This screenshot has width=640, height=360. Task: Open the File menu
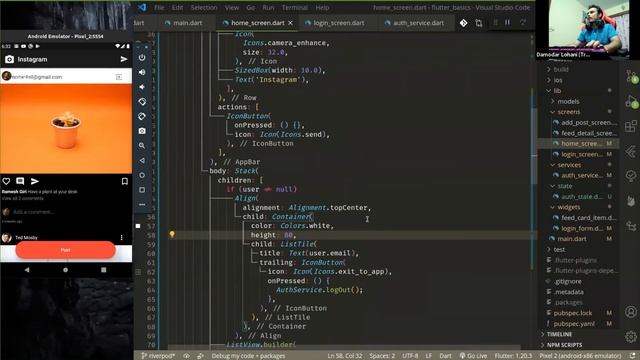[x=159, y=7]
